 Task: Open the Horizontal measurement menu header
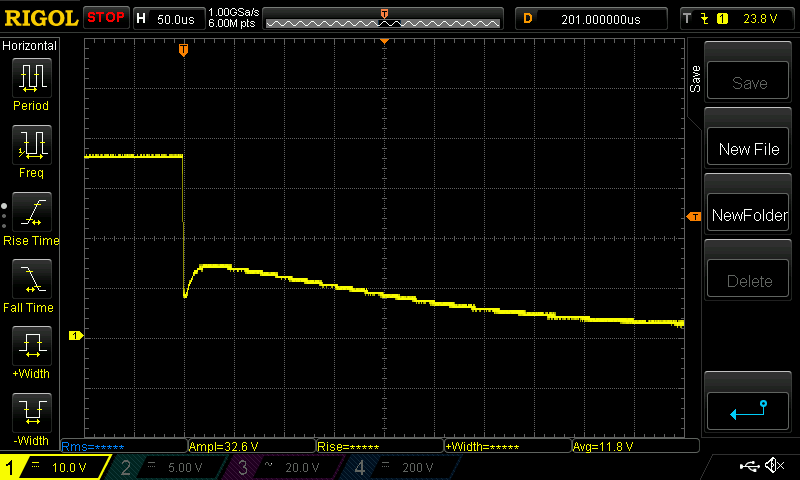coord(30,46)
